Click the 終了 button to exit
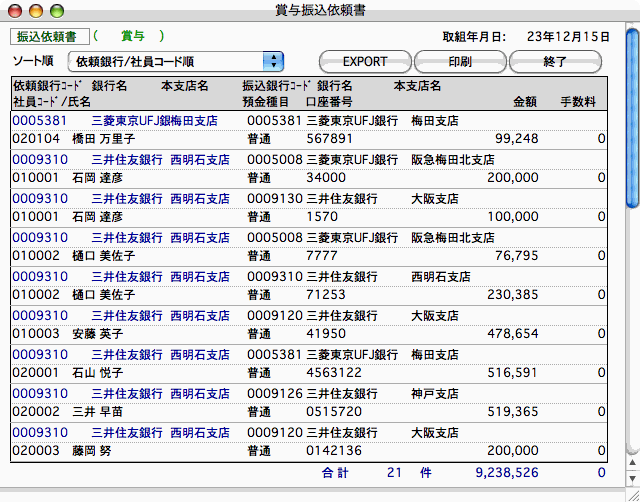The width and height of the screenshot is (640, 502). pos(555,62)
